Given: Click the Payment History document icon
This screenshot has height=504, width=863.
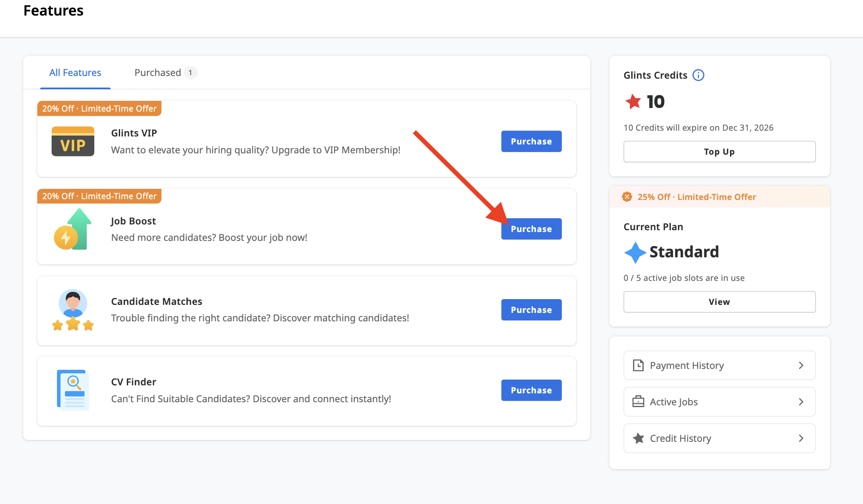Looking at the screenshot, I should (x=638, y=365).
